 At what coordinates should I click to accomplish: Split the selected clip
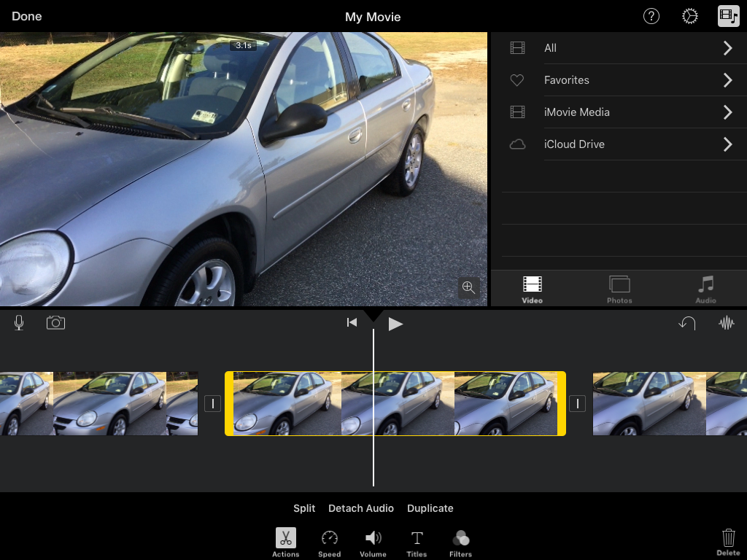click(304, 508)
